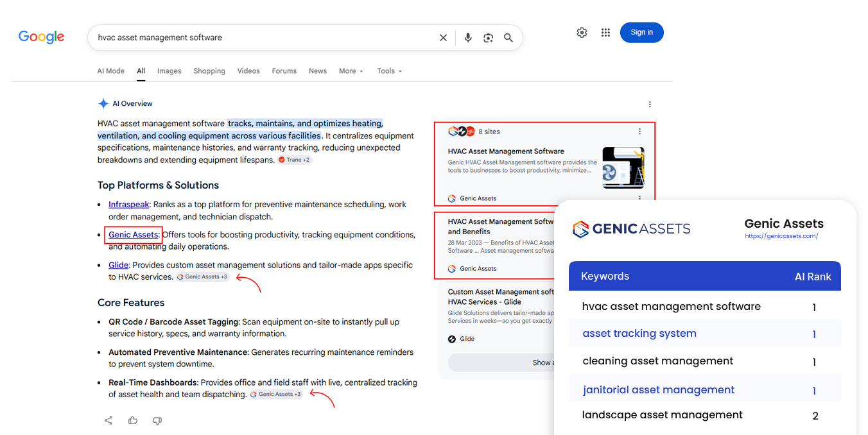
Task: Click the Google logo
Action: (x=41, y=37)
